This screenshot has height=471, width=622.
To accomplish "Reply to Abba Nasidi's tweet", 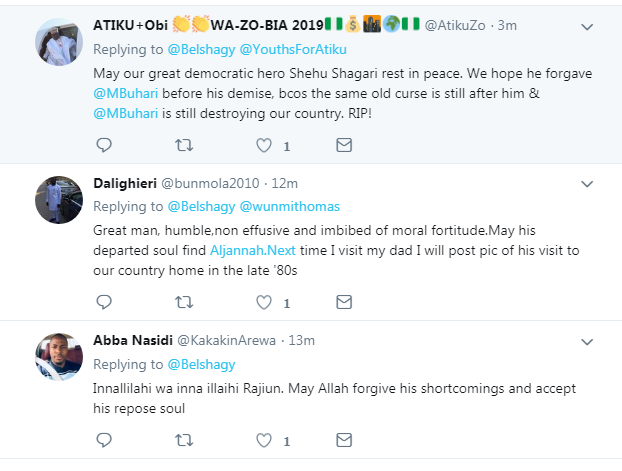I will click(x=104, y=438).
